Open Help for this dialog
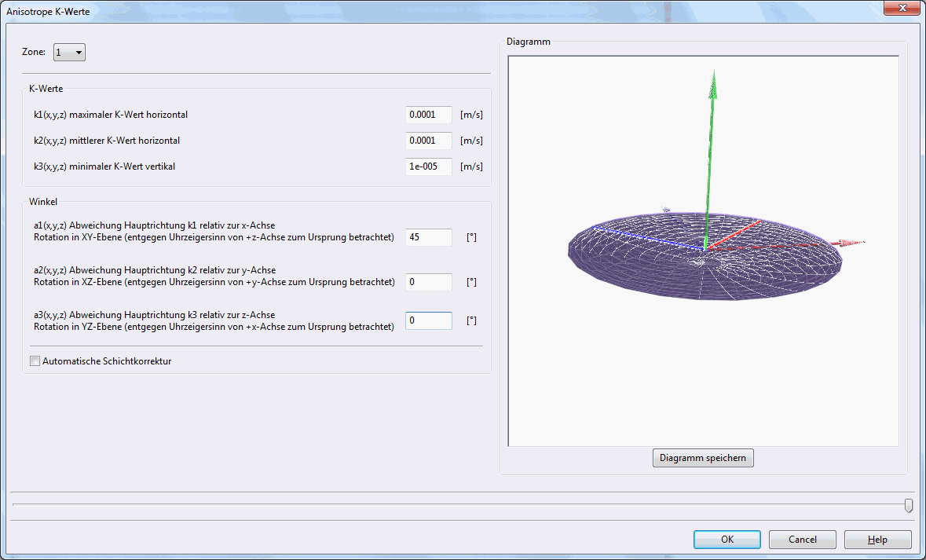Screen dimensions: 926x560 877,540
